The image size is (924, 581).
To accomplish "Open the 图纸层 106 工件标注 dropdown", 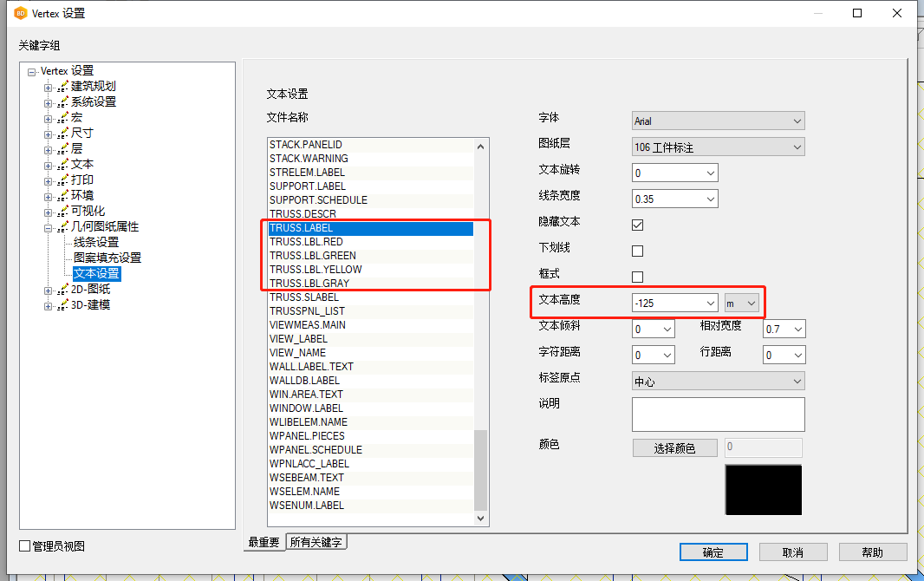I will (x=719, y=147).
